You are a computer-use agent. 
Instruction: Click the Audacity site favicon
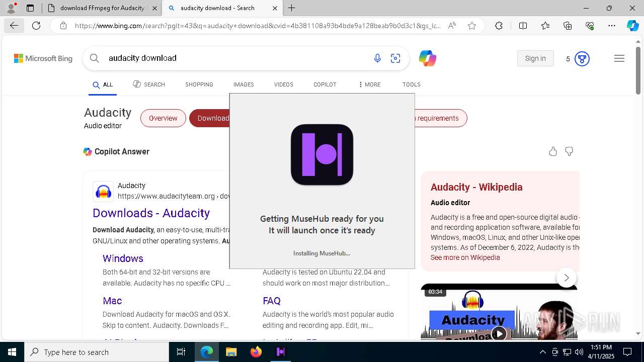click(x=103, y=192)
